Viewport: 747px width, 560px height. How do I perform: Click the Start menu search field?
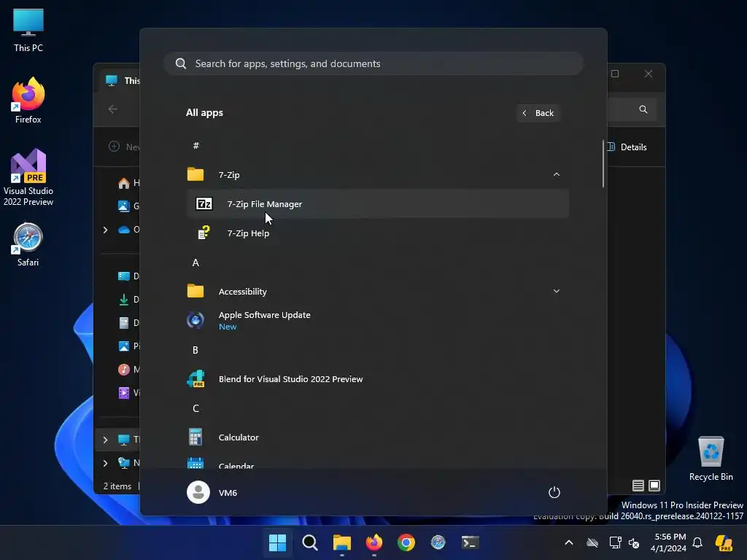coord(373,63)
